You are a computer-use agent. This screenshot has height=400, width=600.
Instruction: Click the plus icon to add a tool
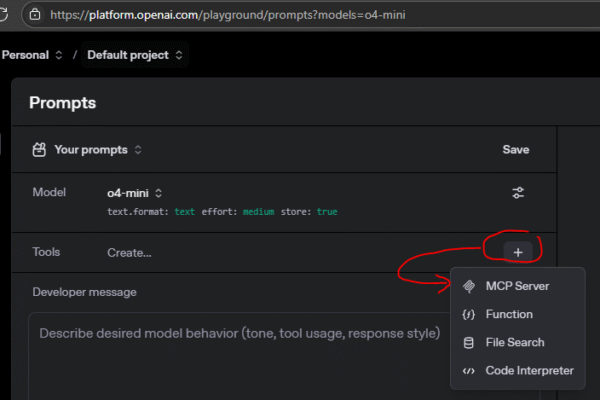pos(517,252)
